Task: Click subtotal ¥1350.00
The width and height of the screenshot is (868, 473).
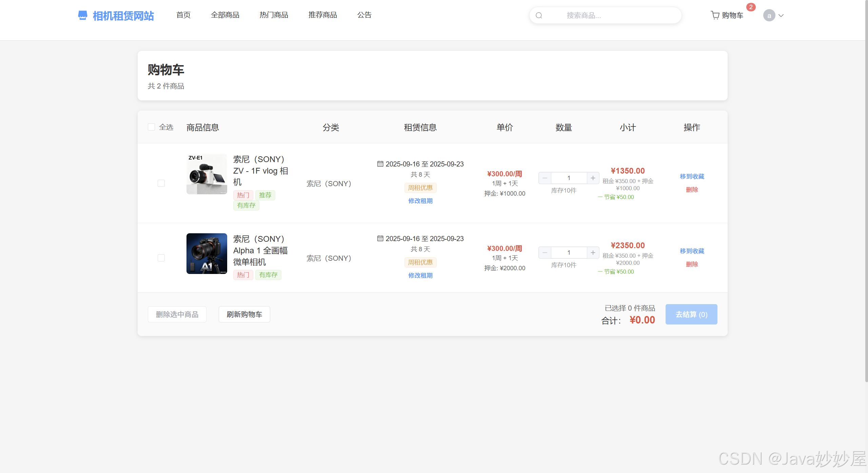Action: [628, 171]
